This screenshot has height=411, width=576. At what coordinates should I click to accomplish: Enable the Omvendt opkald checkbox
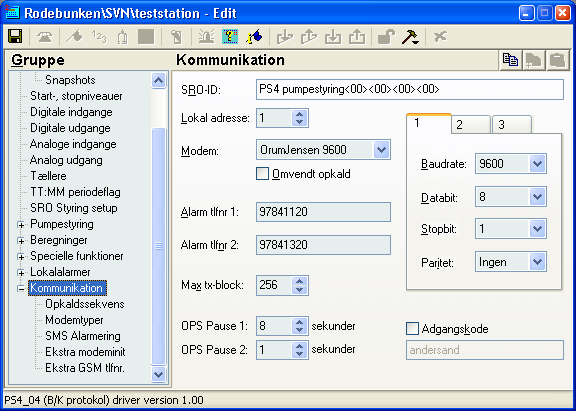click(x=262, y=174)
